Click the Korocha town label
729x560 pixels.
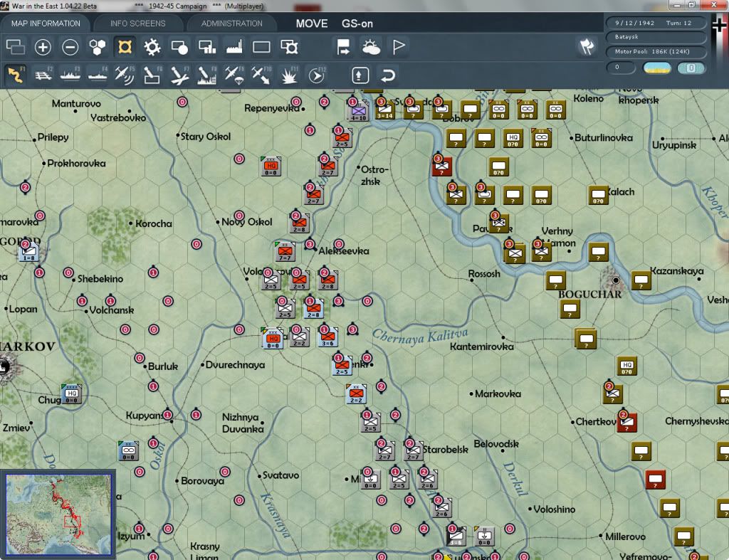tap(154, 223)
